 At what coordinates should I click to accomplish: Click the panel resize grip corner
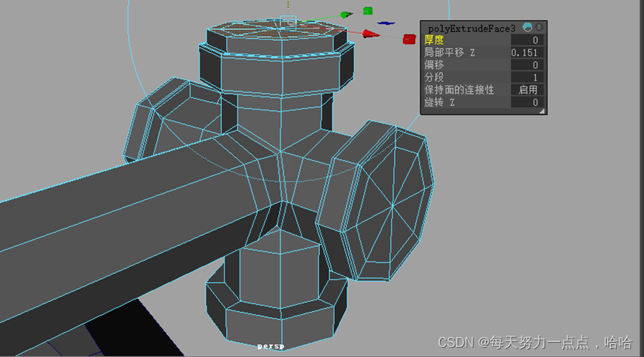tap(542, 111)
